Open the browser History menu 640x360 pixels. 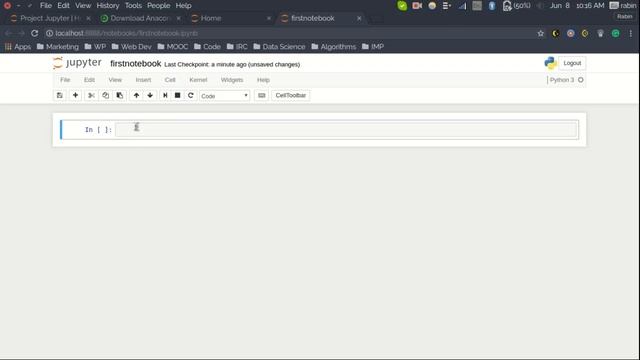coord(108,6)
